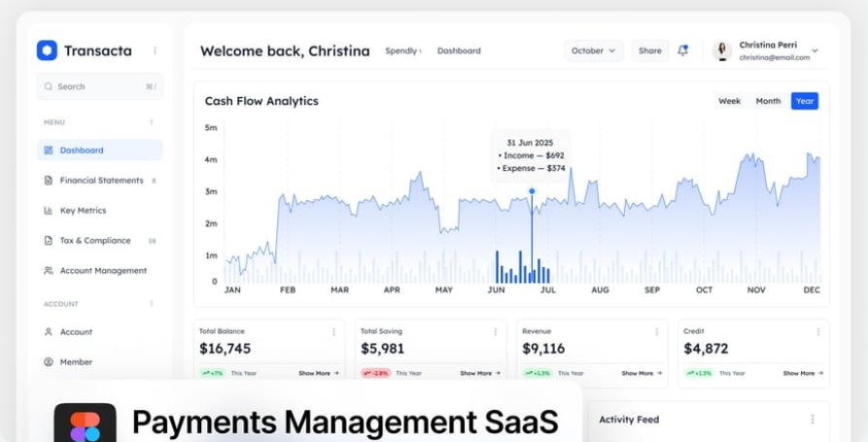Click the $4,872 credit value
The image size is (868, 442).
(x=706, y=349)
